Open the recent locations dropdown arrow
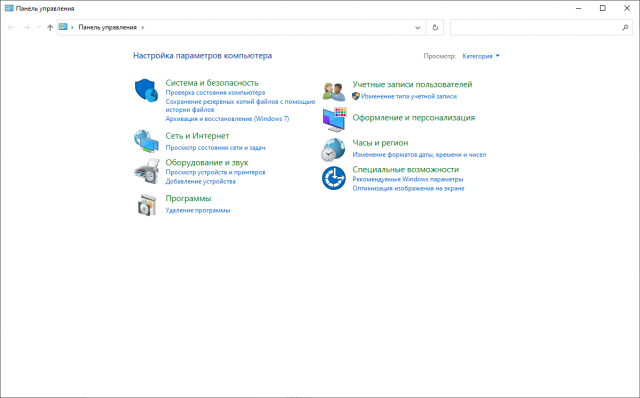 (39, 27)
